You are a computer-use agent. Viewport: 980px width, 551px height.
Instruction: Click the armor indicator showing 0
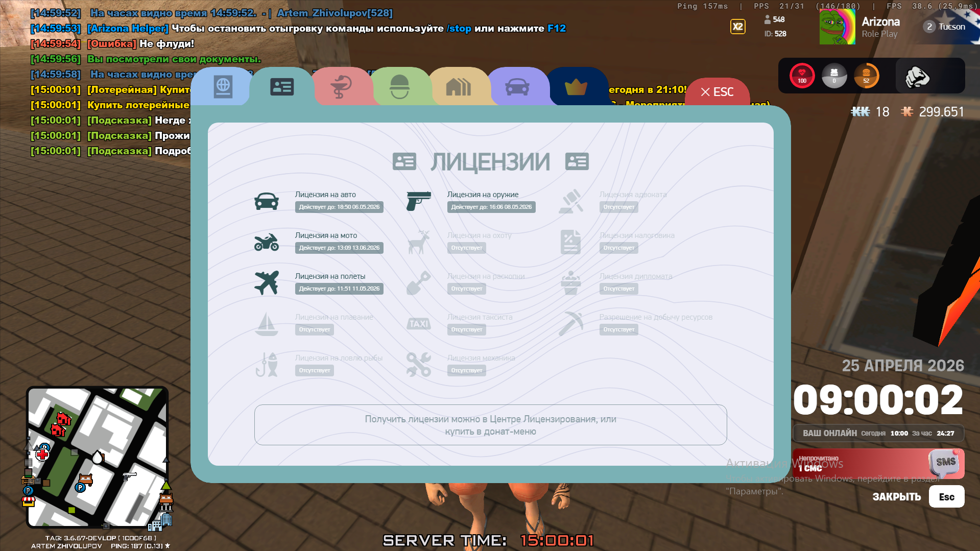(834, 76)
